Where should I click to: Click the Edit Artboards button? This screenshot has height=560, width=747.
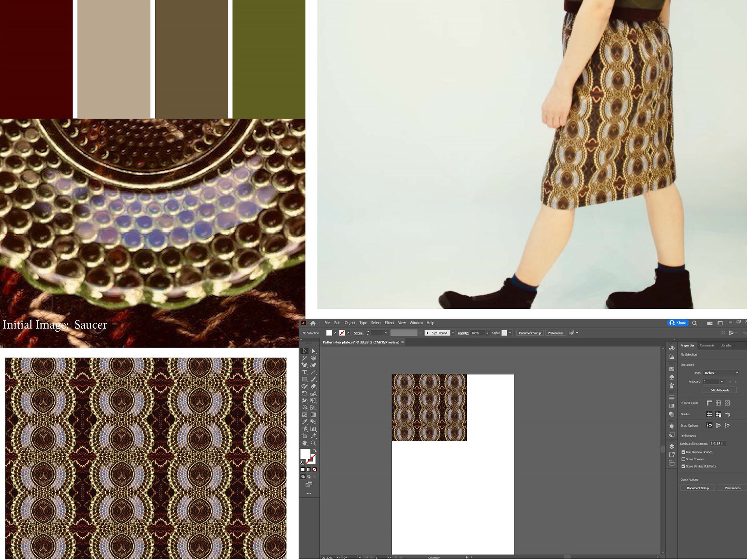pyautogui.click(x=720, y=390)
